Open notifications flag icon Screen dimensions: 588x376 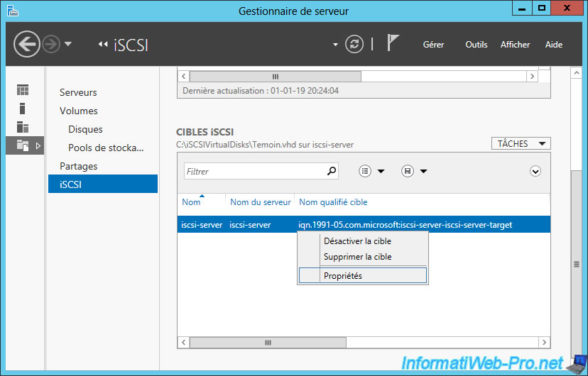point(393,44)
